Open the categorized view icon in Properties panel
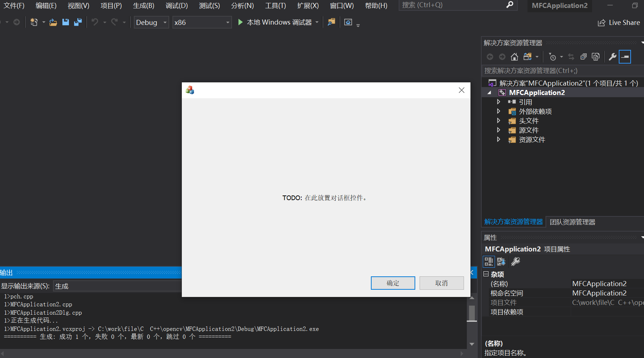 pyautogui.click(x=489, y=262)
